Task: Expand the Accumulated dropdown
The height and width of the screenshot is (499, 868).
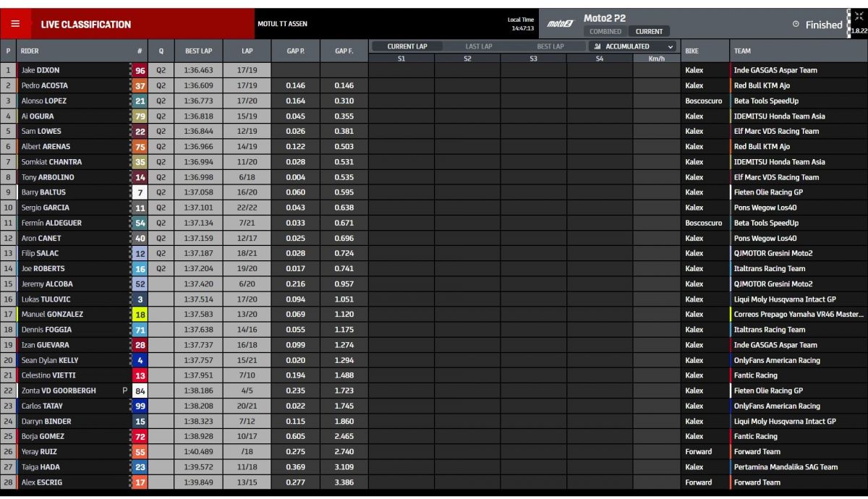Action: pyautogui.click(x=633, y=46)
